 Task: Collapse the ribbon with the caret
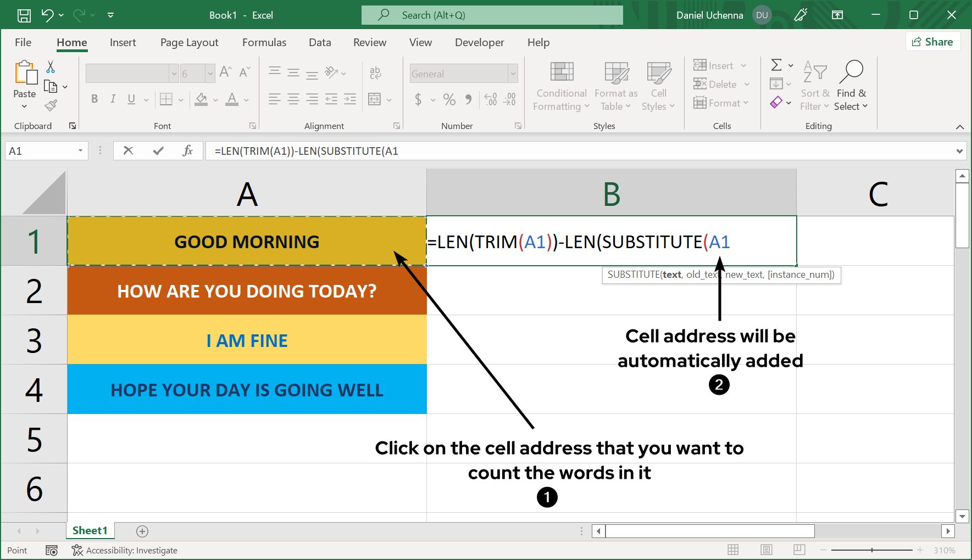pos(960,127)
